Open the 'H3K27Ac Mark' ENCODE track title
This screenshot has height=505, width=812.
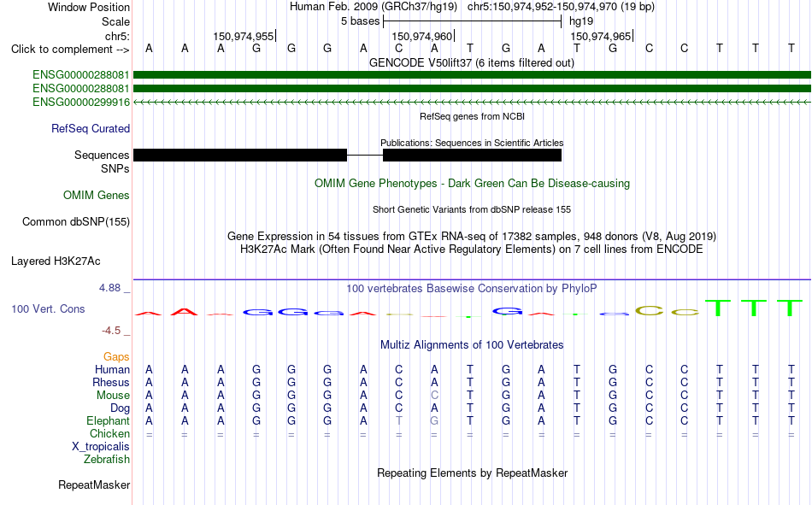point(472,250)
